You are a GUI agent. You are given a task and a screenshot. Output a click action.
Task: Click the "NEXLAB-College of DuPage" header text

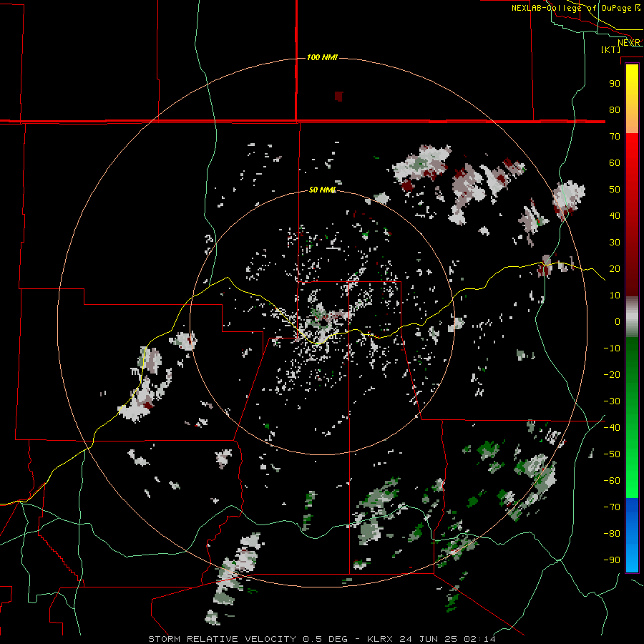coord(571,8)
